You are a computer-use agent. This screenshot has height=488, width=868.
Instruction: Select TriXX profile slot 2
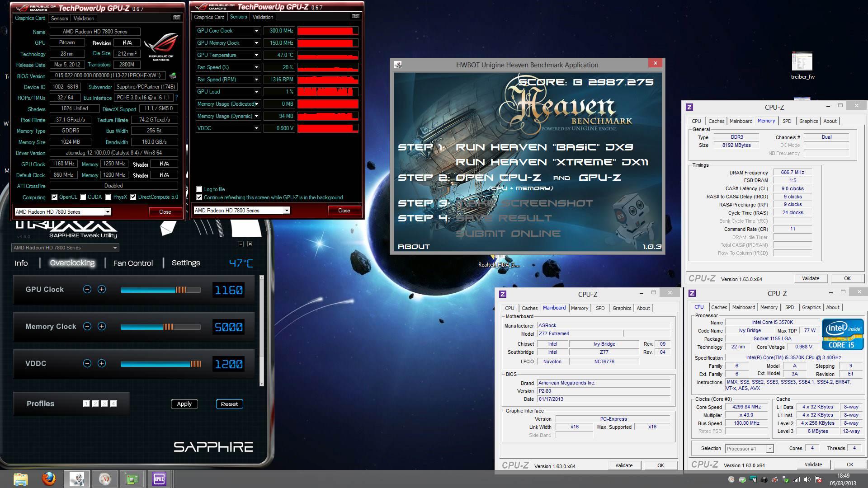pos(95,404)
